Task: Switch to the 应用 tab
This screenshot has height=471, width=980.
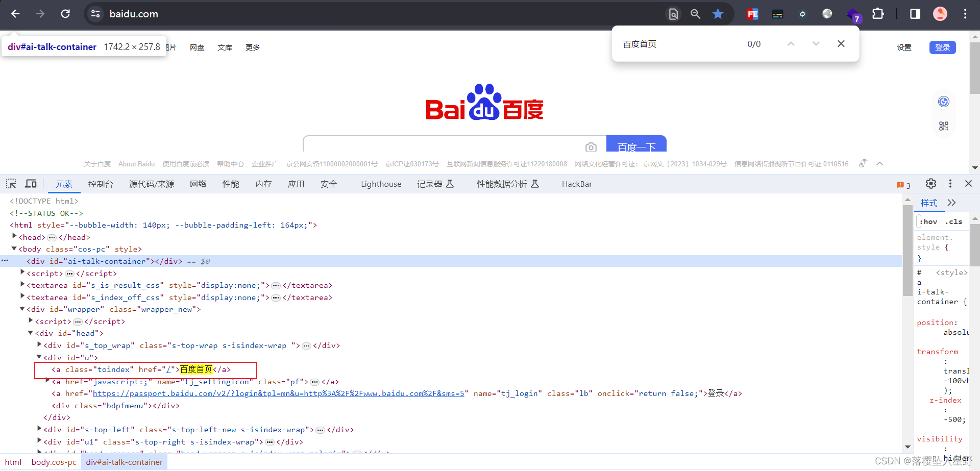Action: click(x=296, y=184)
